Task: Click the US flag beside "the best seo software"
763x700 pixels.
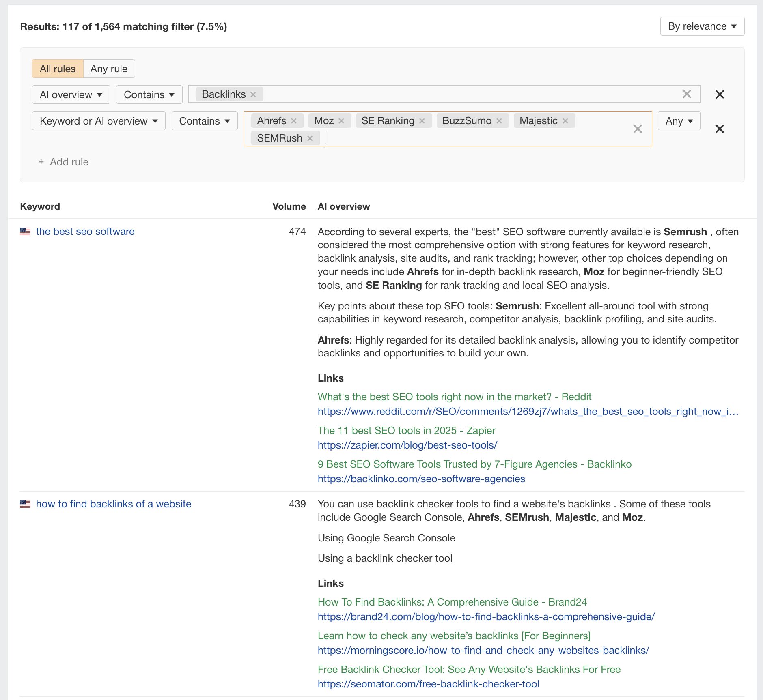Action: click(x=25, y=231)
